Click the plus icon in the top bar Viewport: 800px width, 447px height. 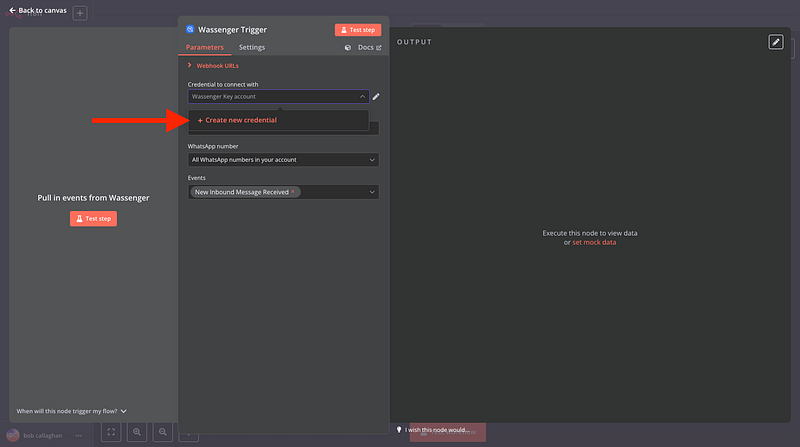tap(80, 14)
